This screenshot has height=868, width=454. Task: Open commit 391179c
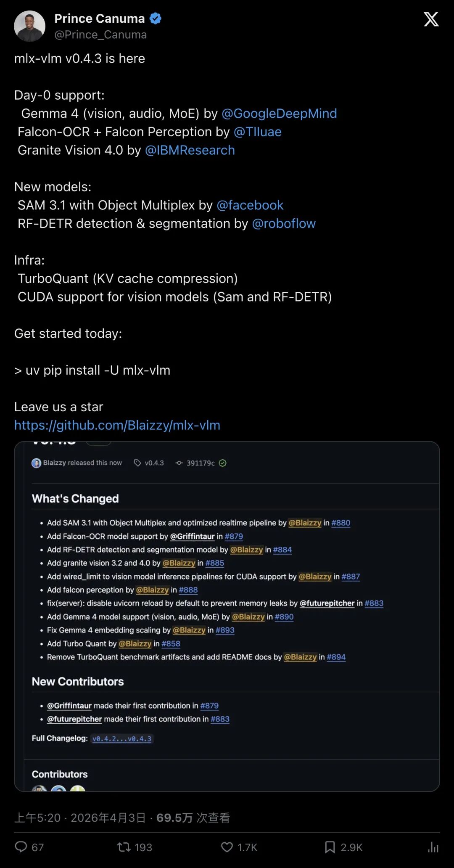coord(201,463)
